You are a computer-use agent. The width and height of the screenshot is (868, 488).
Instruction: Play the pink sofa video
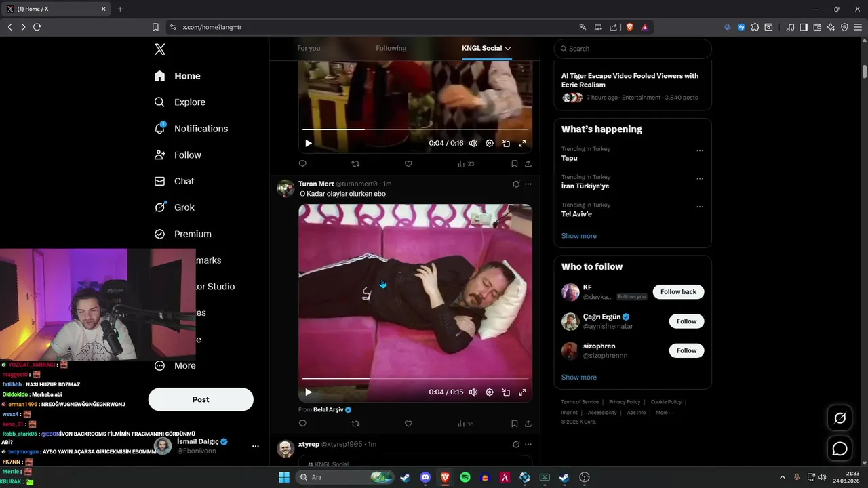coord(309,392)
